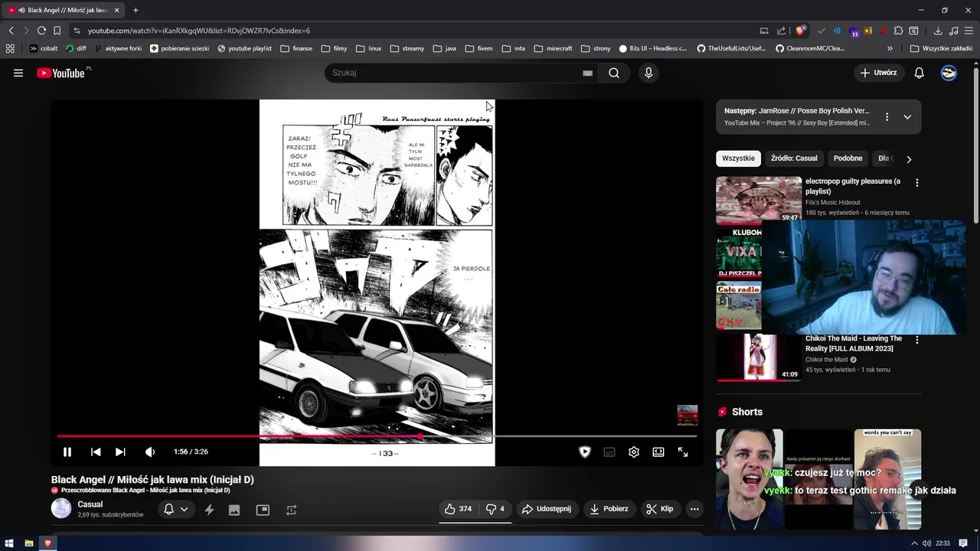Screen dimensions: 980x551
Task: Click the shield icon in player controls
Action: (x=585, y=452)
